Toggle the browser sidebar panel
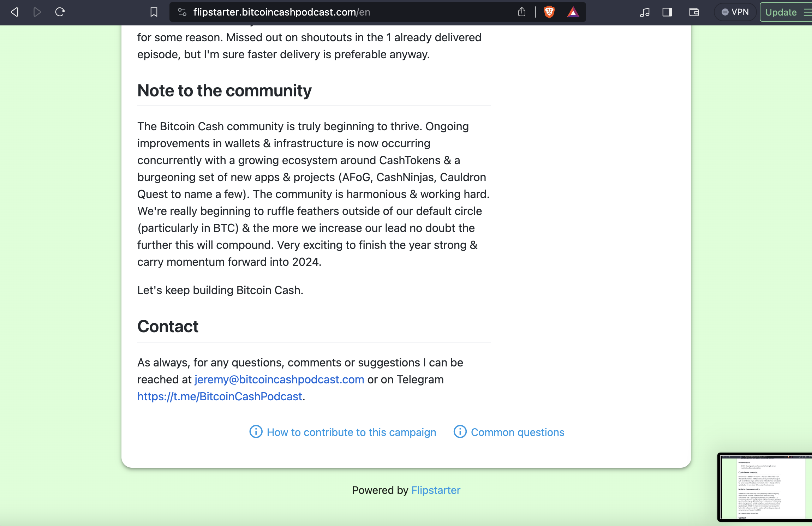Screen dimensions: 812x526 [667, 12]
